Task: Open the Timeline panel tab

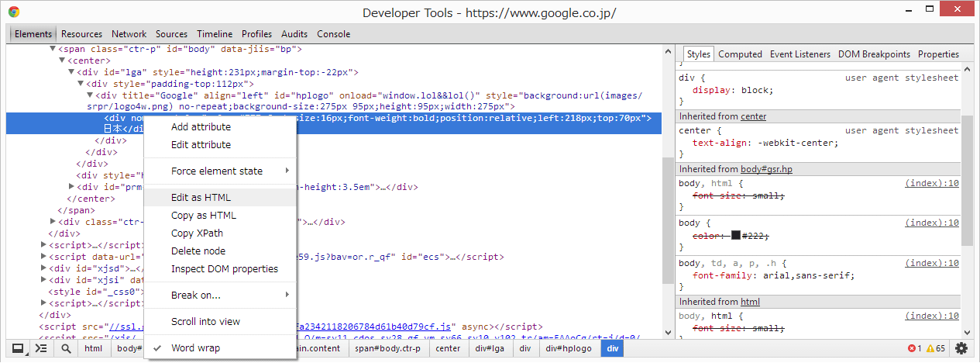Action: (x=215, y=34)
